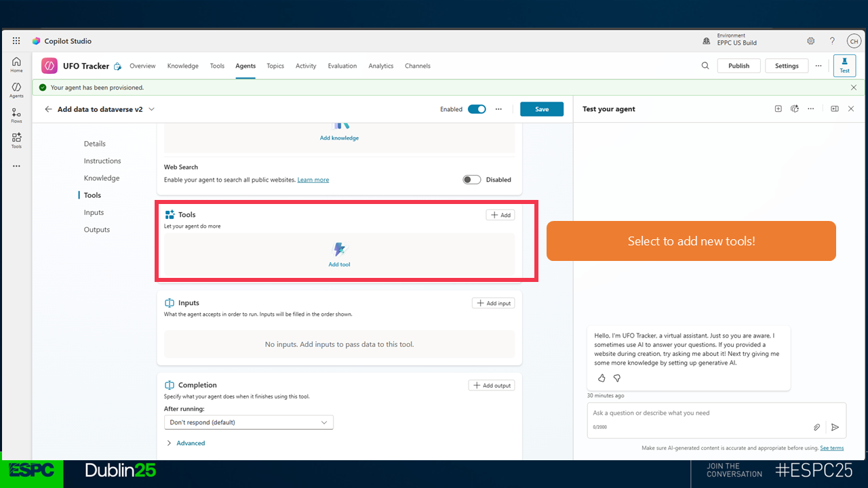Expand the Advanced section
This screenshot has height=488, width=868.
point(186,443)
